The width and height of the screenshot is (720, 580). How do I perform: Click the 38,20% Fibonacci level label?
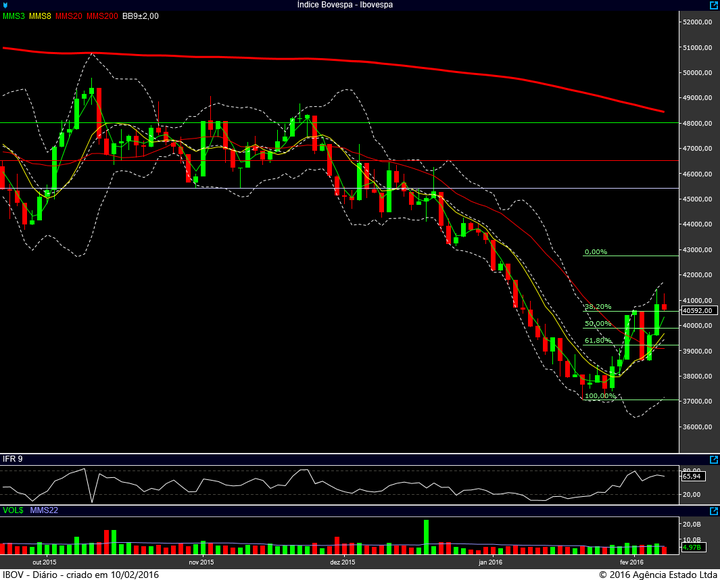click(598, 307)
